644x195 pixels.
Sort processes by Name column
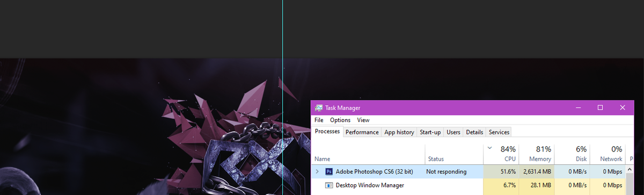(368, 154)
